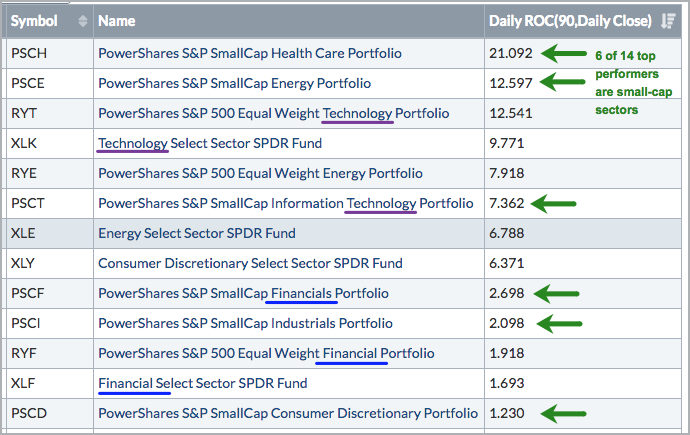
Task: Click the 21.092 Daily ROC value
Action: click(510, 53)
